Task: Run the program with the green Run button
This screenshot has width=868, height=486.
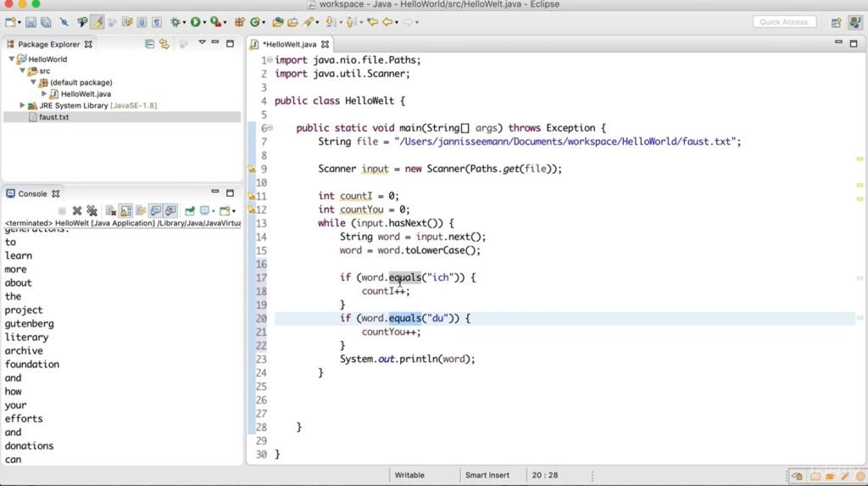Action: (196, 22)
